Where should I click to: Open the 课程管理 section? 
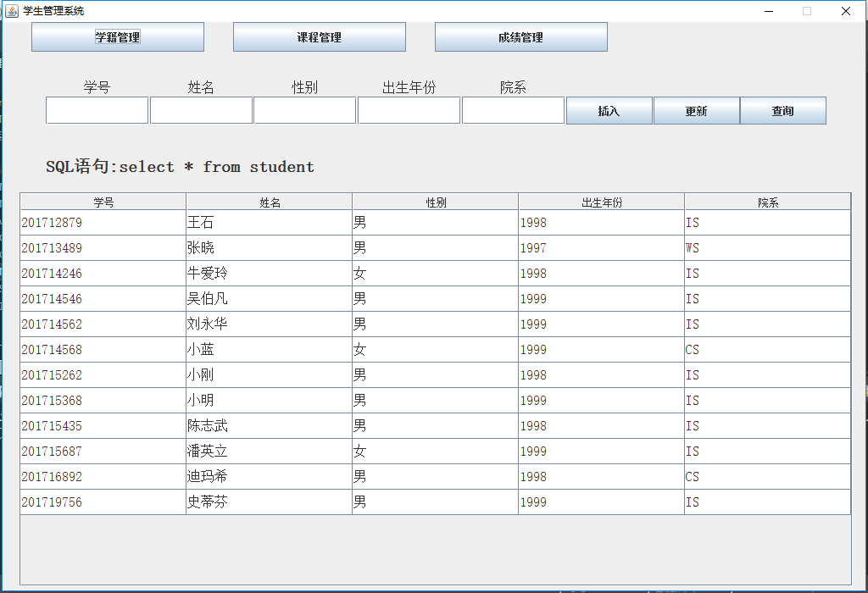tap(320, 37)
